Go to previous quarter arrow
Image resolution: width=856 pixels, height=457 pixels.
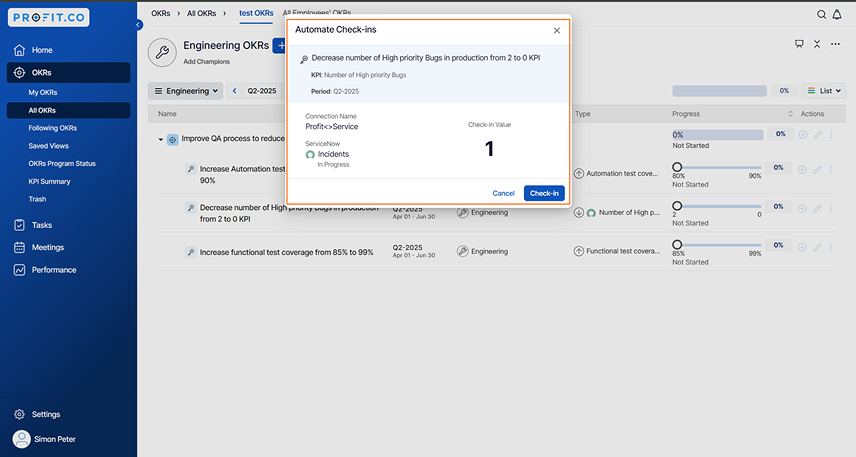[234, 91]
